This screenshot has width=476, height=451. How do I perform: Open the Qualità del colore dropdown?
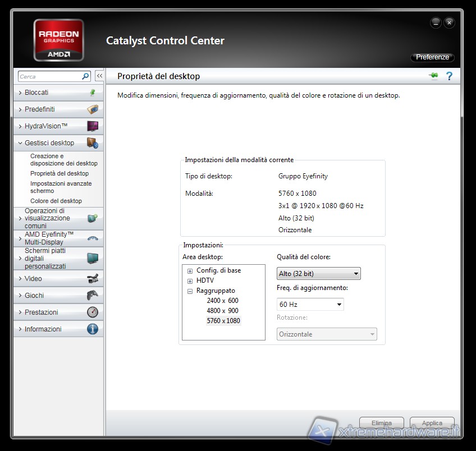pos(319,274)
